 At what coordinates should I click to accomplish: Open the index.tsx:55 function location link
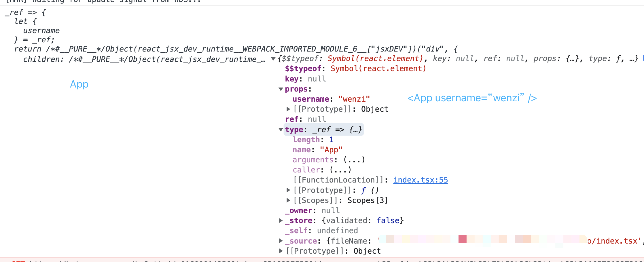421,180
